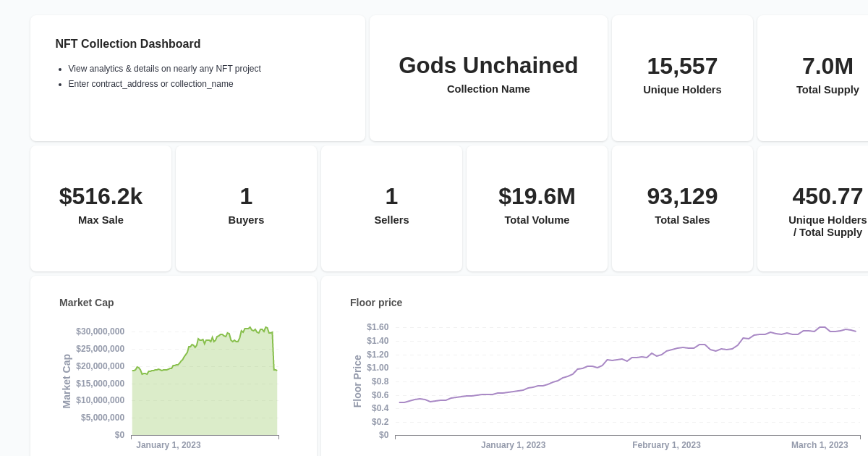Click the bullet about entering contract_address
The height and width of the screenshot is (456, 868).
(x=150, y=84)
